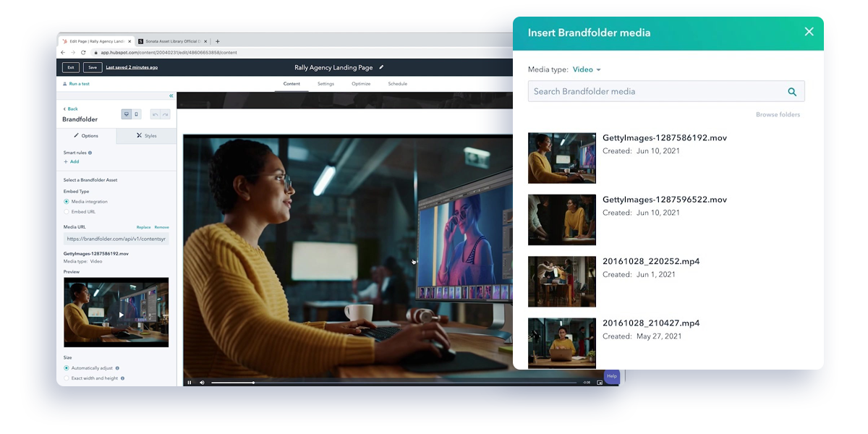Select Exact width and height option
Viewport: 868px width, 434px height.
pos(67,378)
